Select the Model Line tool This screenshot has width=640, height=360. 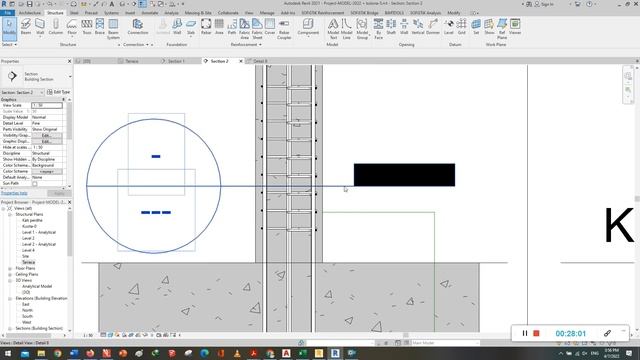click(347, 29)
